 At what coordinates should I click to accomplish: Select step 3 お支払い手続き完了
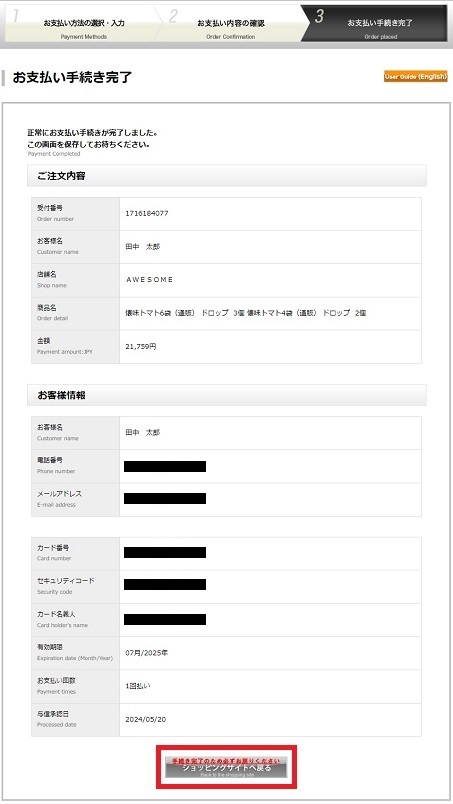(x=376, y=24)
